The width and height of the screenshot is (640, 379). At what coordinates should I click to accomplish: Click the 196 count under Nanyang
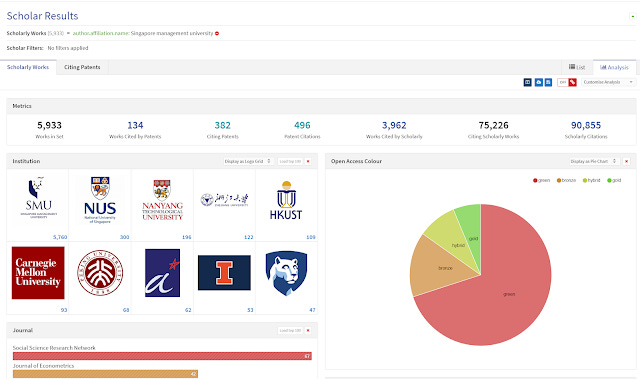tap(187, 237)
